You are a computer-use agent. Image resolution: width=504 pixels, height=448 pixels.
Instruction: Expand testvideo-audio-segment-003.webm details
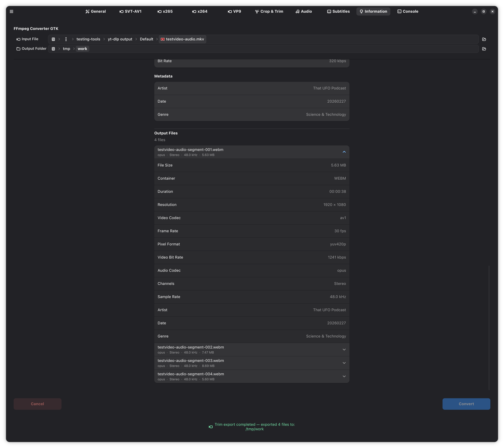344,363
